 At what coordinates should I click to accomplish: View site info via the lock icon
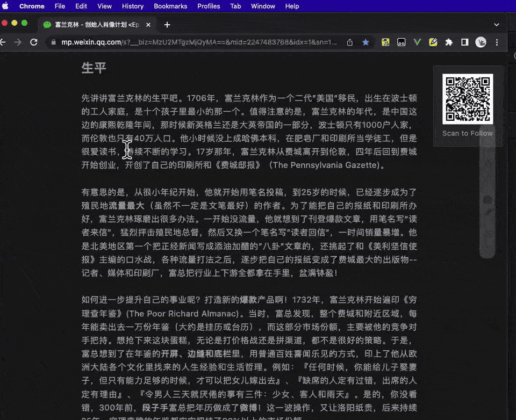coord(54,41)
